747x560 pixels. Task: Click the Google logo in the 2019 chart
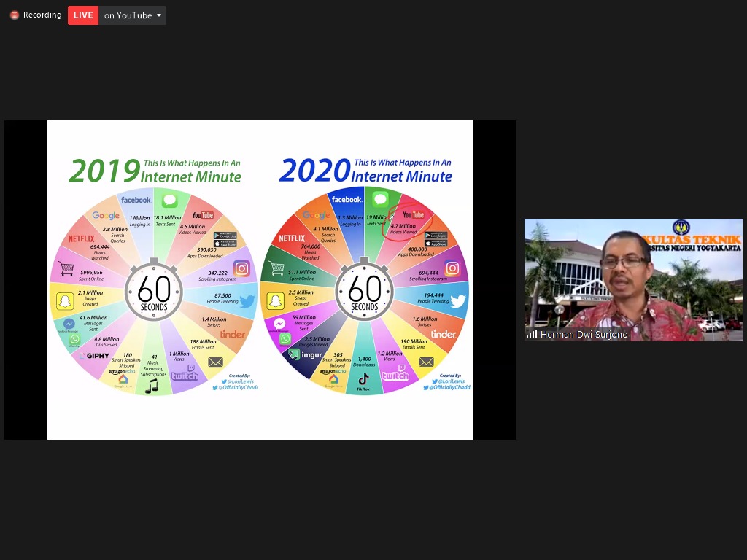click(x=106, y=216)
